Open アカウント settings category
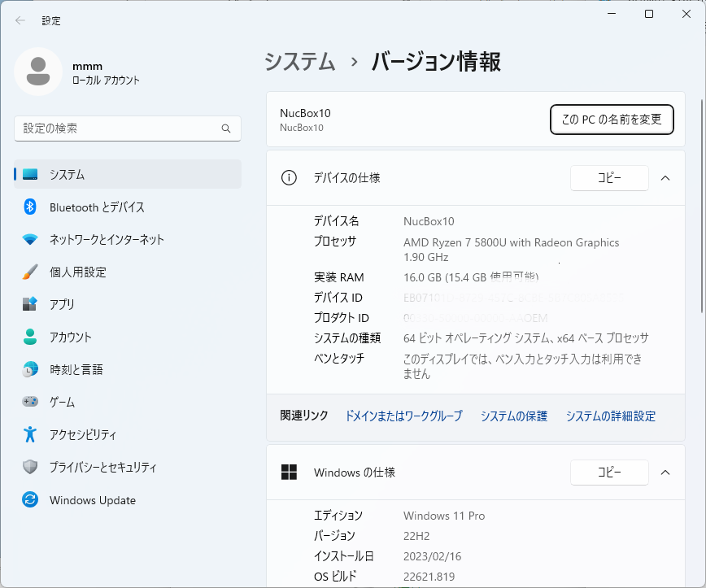The height and width of the screenshot is (588, 706). pos(128,337)
